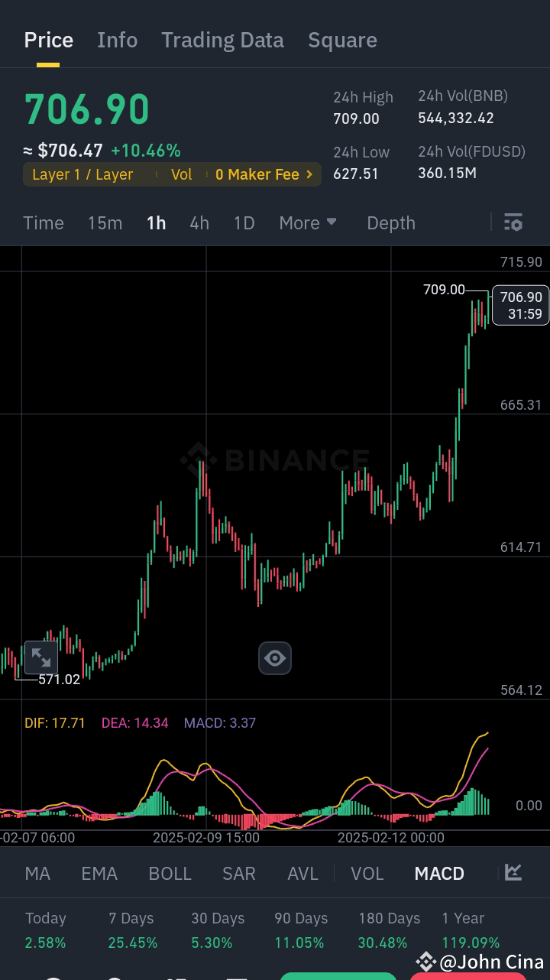Select the Time chart interval
550x980 pixels.
pos(44,222)
